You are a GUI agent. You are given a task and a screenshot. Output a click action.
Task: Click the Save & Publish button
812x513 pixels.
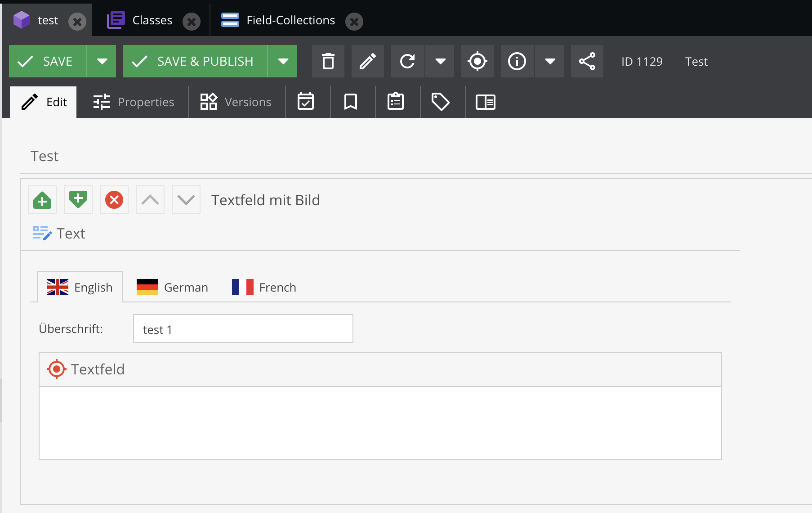pyautogui.click(x=195, y=61)
